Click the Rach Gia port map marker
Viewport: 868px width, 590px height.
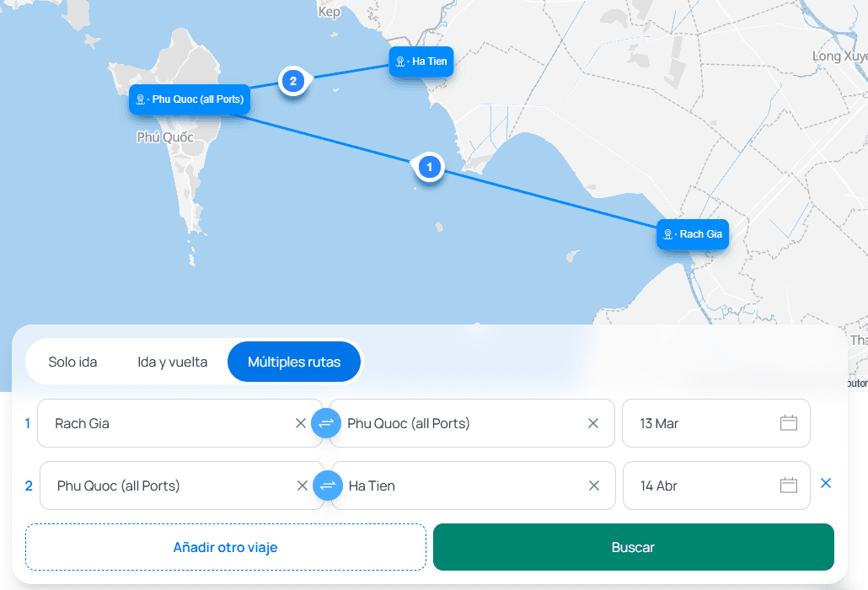click(693, 233)
